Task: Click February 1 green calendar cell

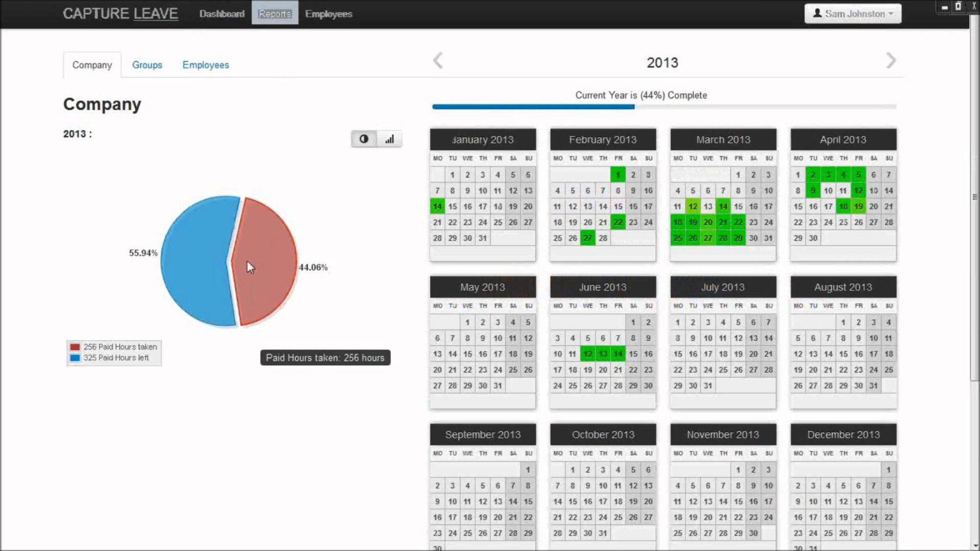Action: point(618,174)
